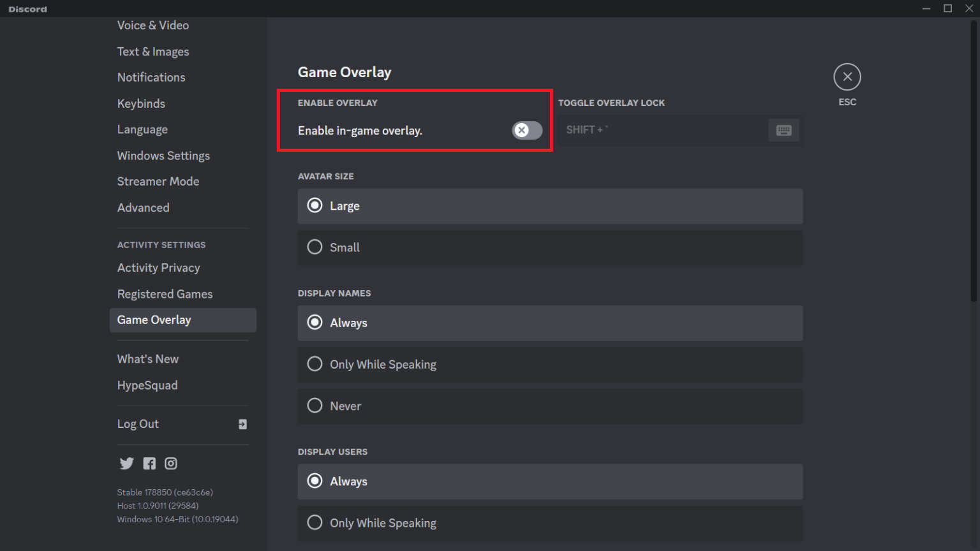Enable the in-game overlay toggle
The width and height of the screenshot is (980, 551).
526,130
